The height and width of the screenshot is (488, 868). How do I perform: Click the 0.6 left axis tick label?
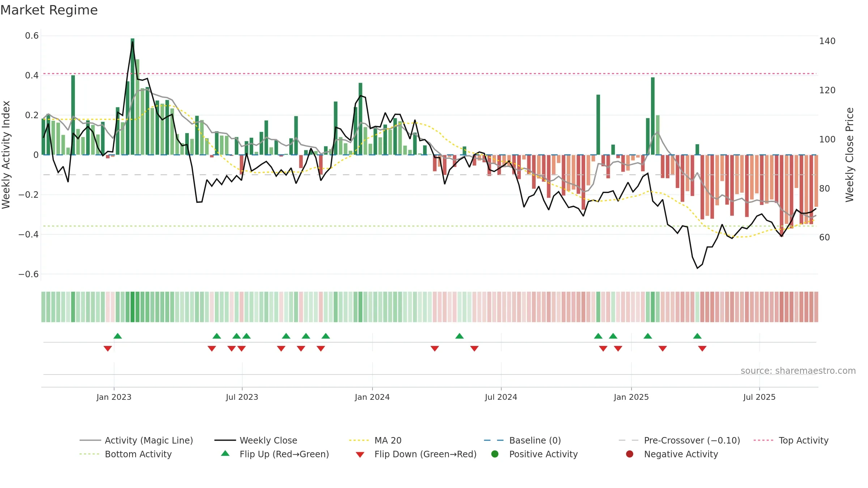click(x=32, y=36)
